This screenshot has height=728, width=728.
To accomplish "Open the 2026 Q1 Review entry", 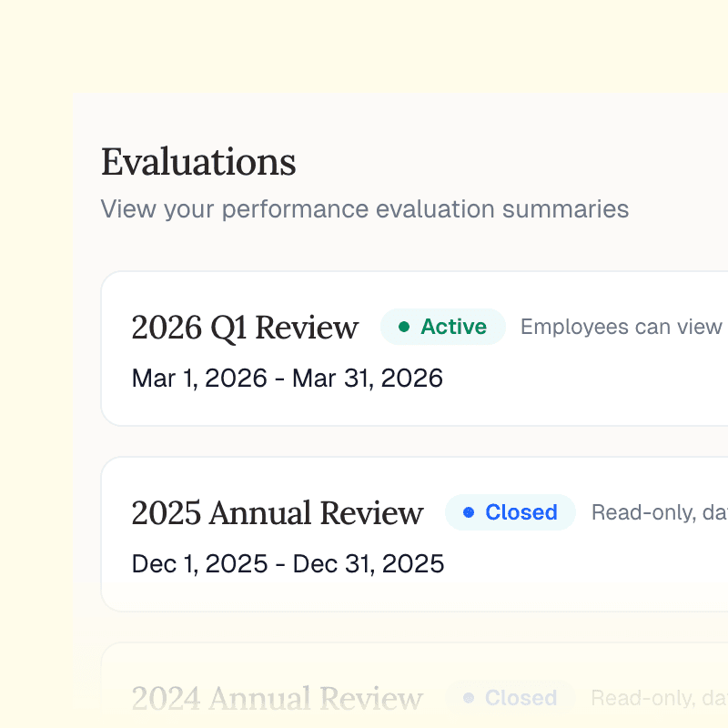I will (x=244, y=327).
